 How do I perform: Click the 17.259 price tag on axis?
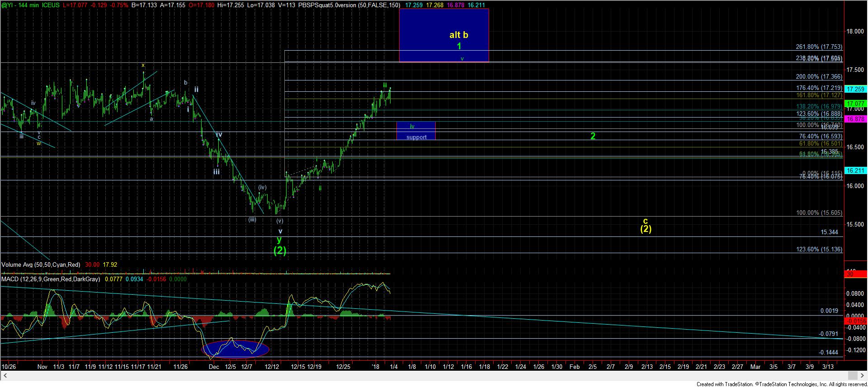coord(855,90)
